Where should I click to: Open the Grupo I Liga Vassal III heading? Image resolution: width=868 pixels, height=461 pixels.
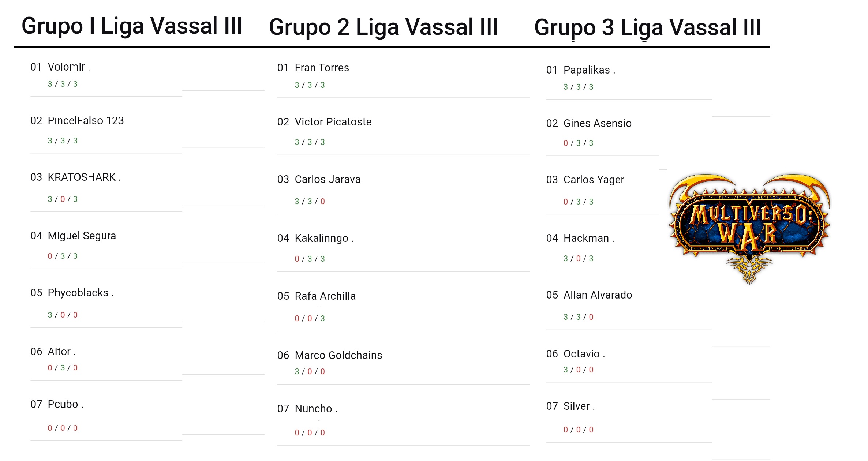tap(132, 26)
